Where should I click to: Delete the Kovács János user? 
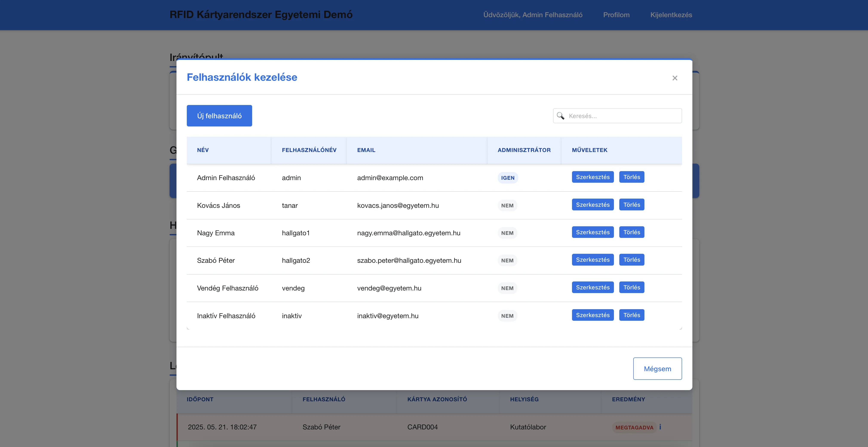(x=632, y=205)
